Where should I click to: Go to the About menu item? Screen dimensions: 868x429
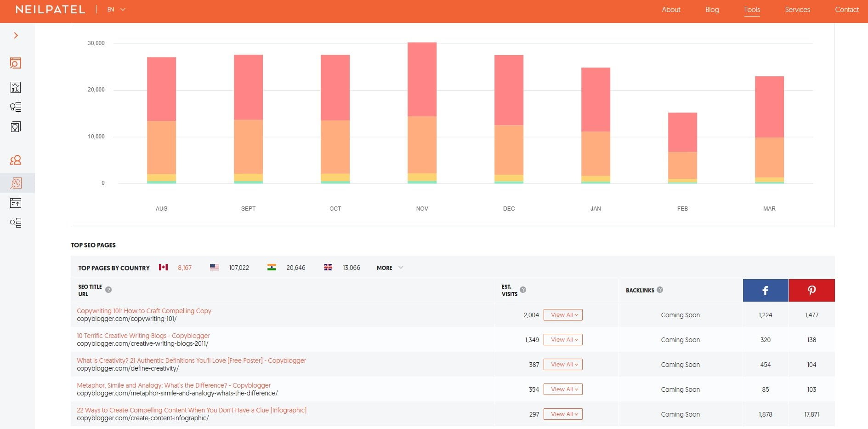point(671,10)
